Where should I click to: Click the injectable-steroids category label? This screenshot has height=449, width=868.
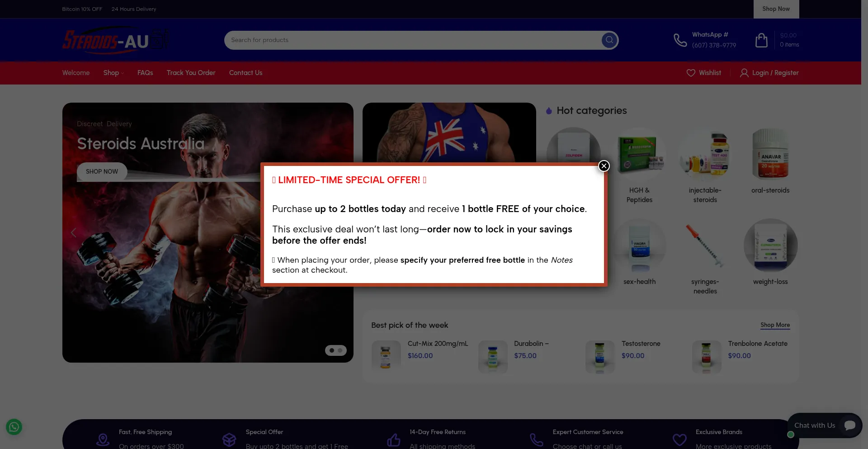point(705,195)
